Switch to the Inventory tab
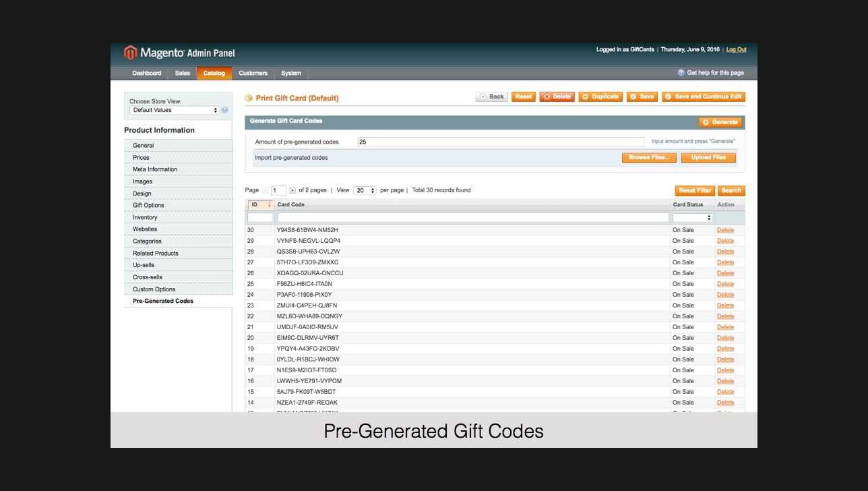 click(145, 217)
